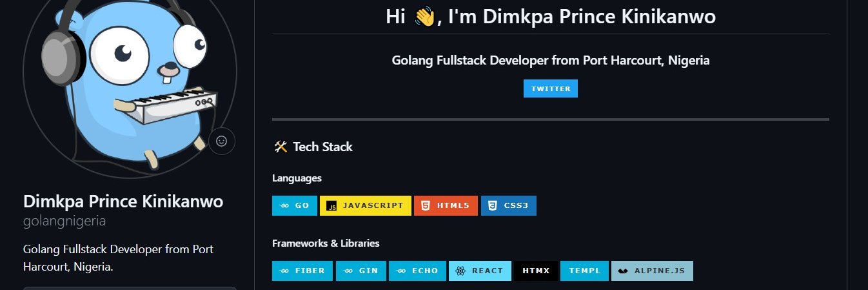Screen dimensions: 868x290
Task: Click the Alpine.js badge
Action: (x=652, y=271)
